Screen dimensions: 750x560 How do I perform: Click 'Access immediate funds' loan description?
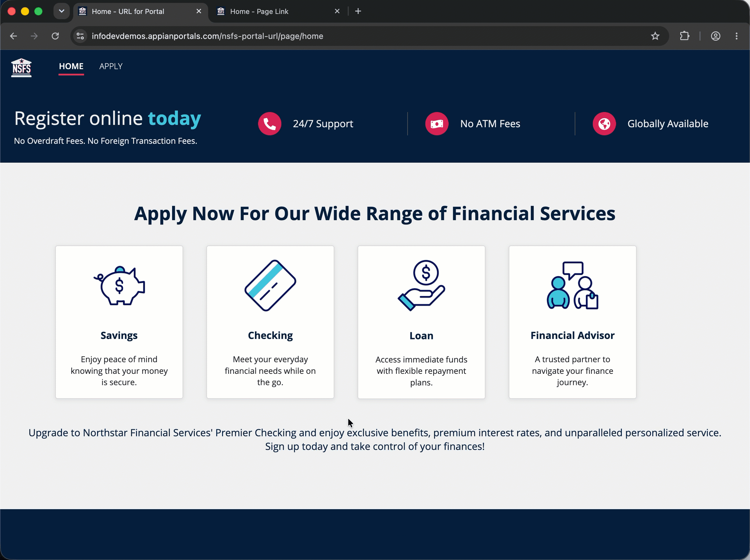pyautogui.click(x=422, y=371)
